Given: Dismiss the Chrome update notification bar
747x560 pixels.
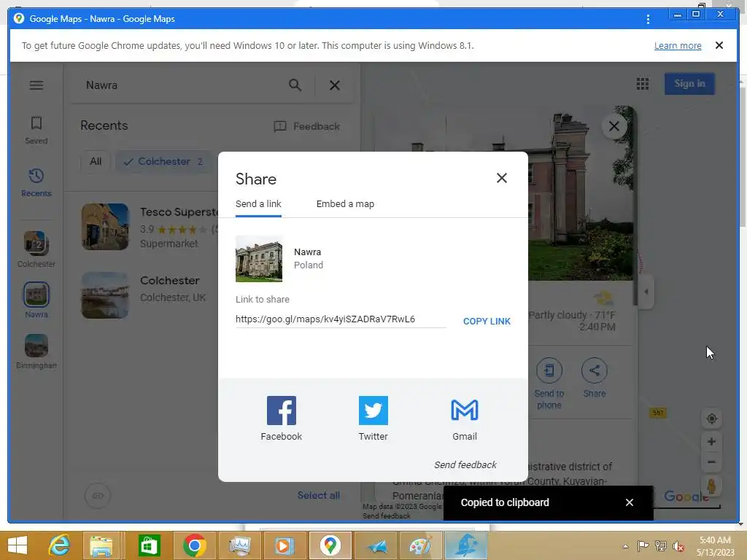Looking at the screenshot, I should tap(719, 45).
